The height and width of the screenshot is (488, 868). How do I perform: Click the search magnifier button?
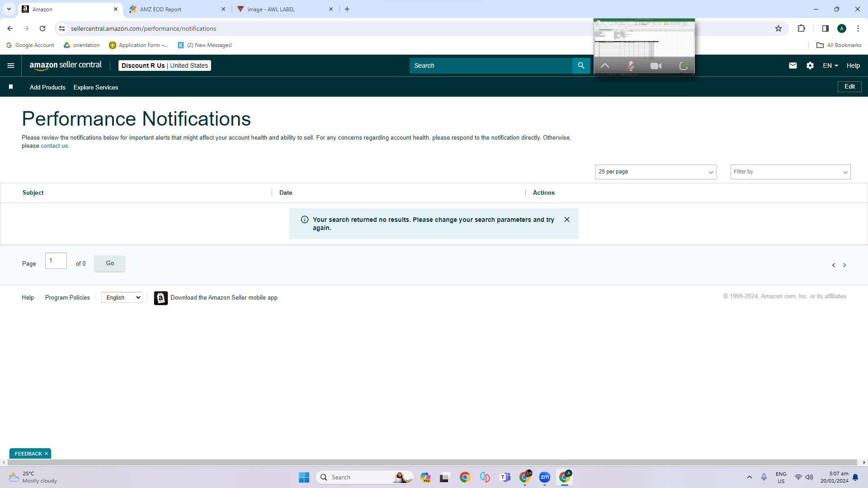pos(581,66)
